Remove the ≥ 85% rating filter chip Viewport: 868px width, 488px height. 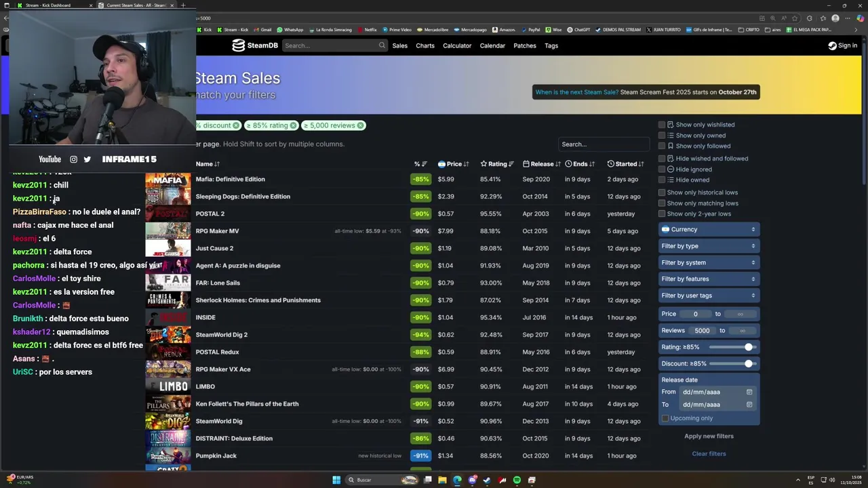293,125
